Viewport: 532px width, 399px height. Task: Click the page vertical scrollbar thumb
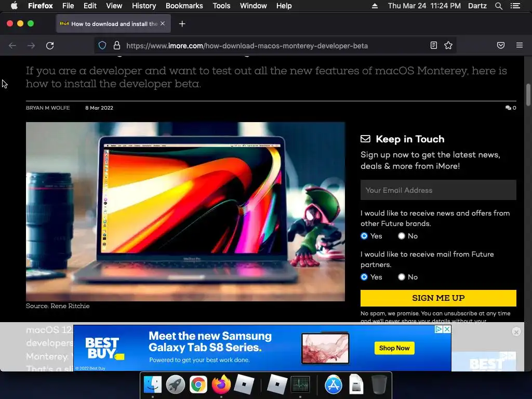pos(528,95)
